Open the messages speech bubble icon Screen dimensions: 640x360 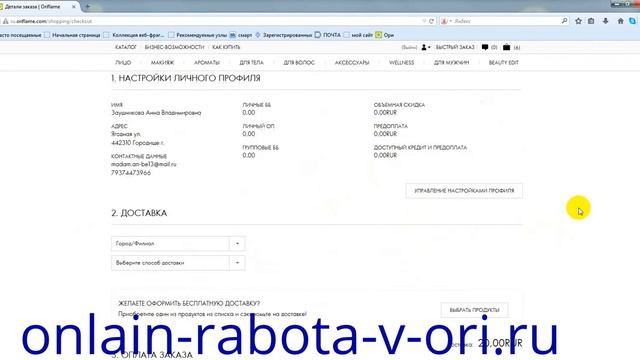(x=485, y=47)
